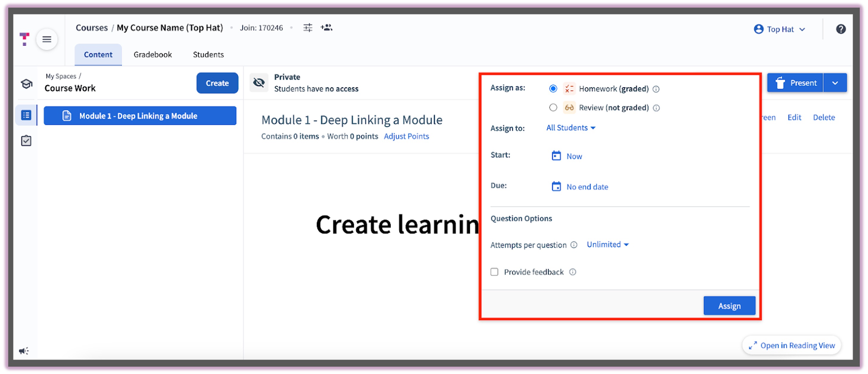868x374 pixels.
Task: Open course settings sliders icon
Action: [308, 28]
